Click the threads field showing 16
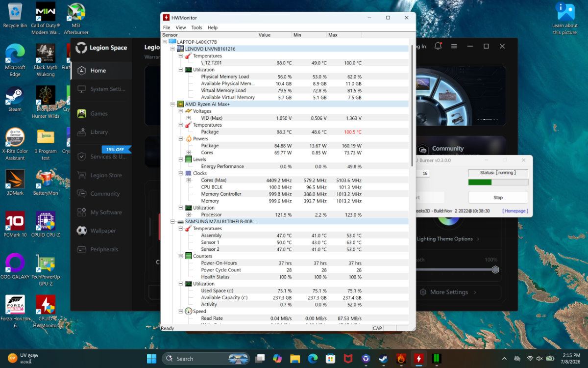 [x=422, y=173]
